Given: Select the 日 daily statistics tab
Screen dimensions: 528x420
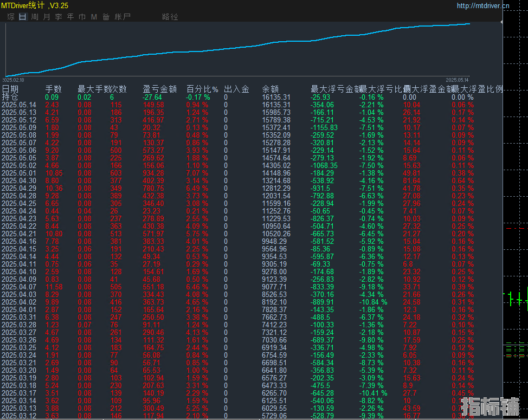Looking at the screenshot, I should (23, 16).
